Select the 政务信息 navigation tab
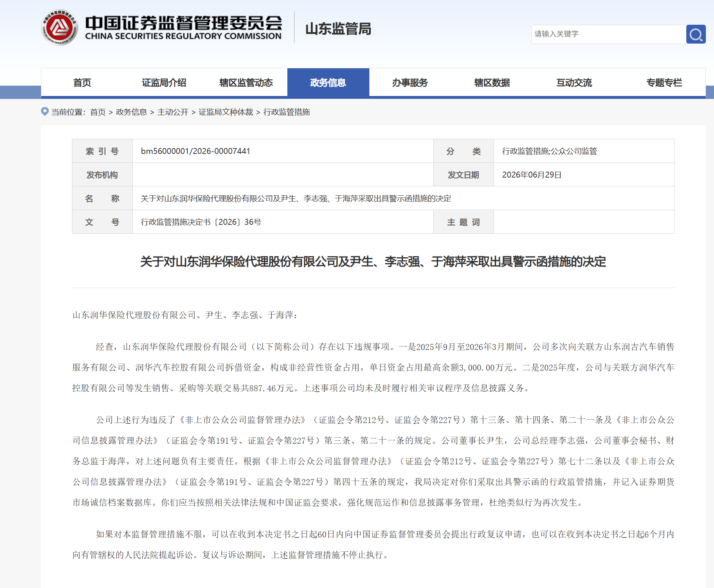The height and width of the screenshot is (588, 714). [x=328, y=83]
